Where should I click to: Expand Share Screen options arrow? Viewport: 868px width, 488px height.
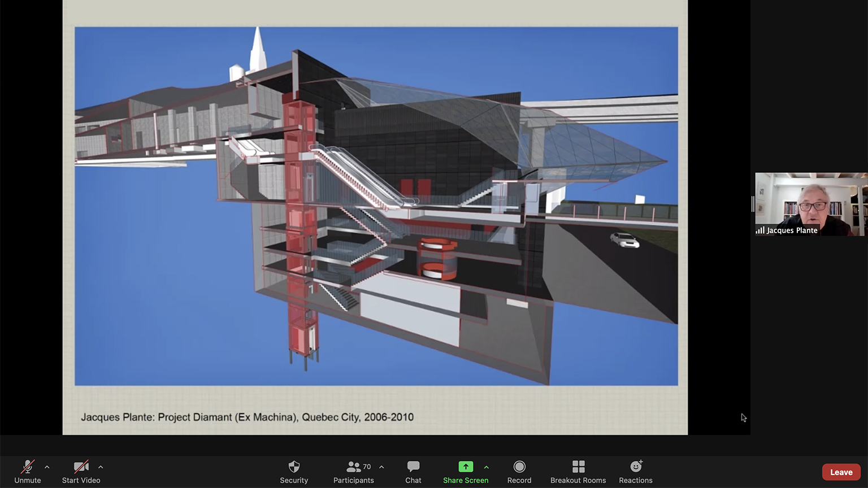pos(487,467)
